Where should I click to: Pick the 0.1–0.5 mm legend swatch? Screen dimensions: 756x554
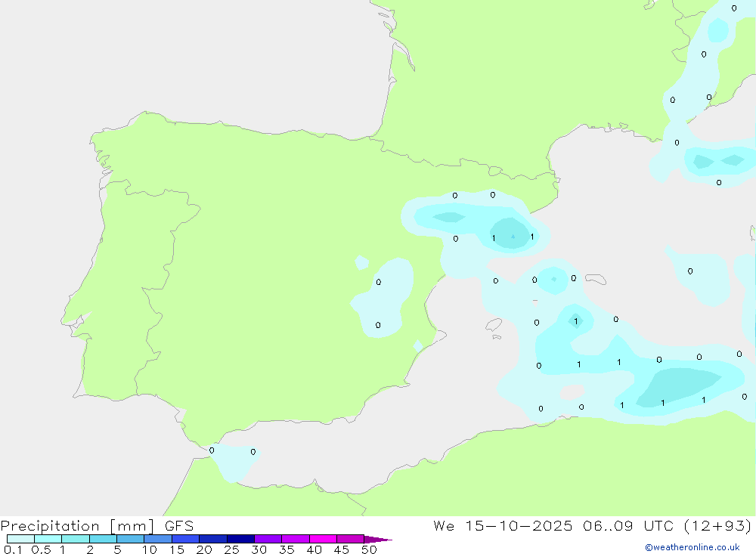[x=20, y=539]
